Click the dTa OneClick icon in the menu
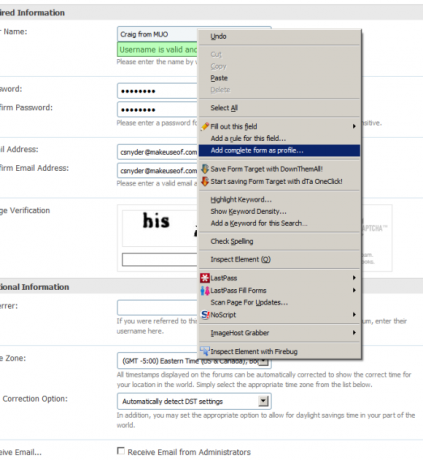 (x=205, y=181)
